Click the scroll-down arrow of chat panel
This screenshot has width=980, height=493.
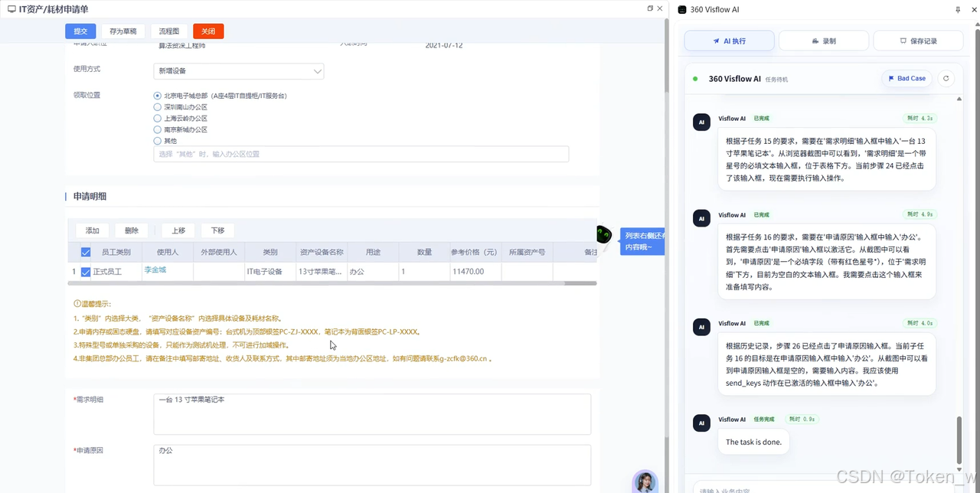pos(959,469)
